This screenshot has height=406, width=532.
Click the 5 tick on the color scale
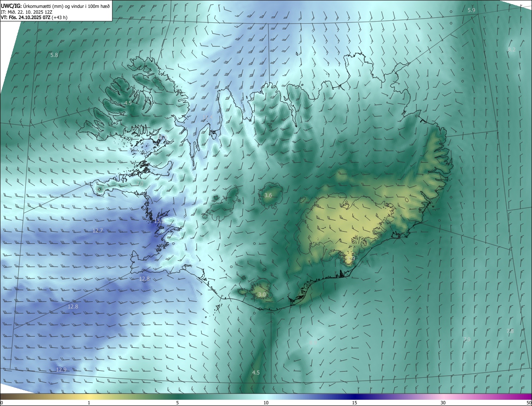coord(177,403)
